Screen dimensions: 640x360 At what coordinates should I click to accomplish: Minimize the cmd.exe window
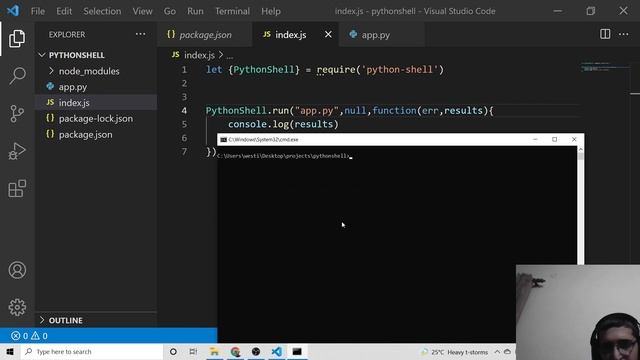535,140
